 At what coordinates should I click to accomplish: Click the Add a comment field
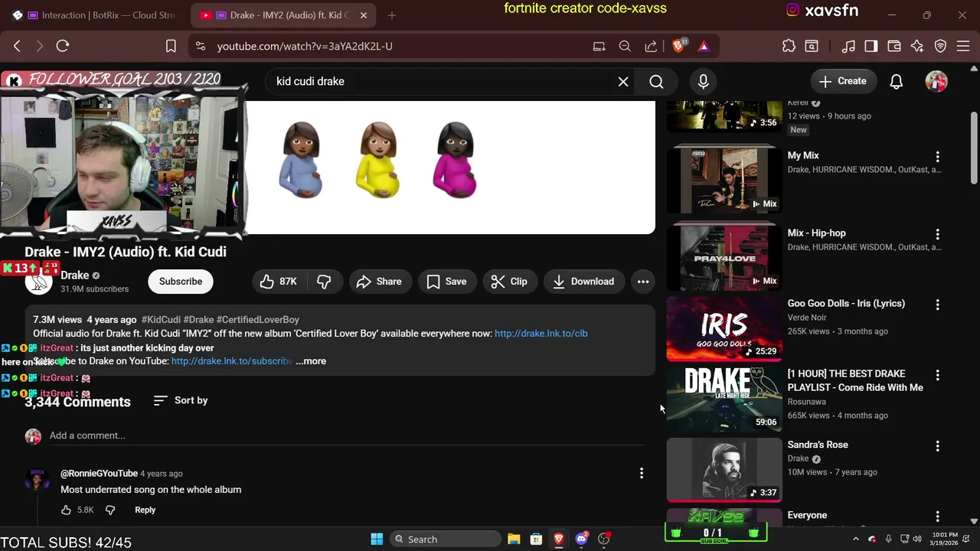coord(347,435)
